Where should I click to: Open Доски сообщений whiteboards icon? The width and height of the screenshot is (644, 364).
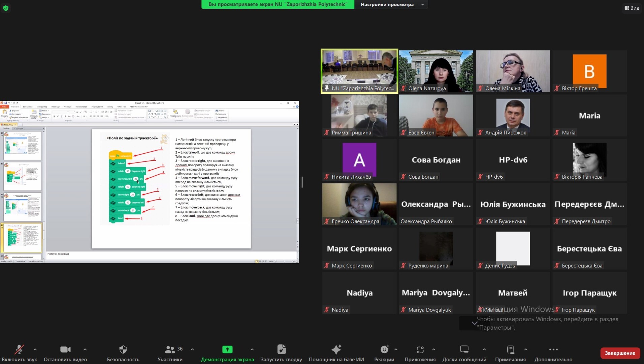464,350
